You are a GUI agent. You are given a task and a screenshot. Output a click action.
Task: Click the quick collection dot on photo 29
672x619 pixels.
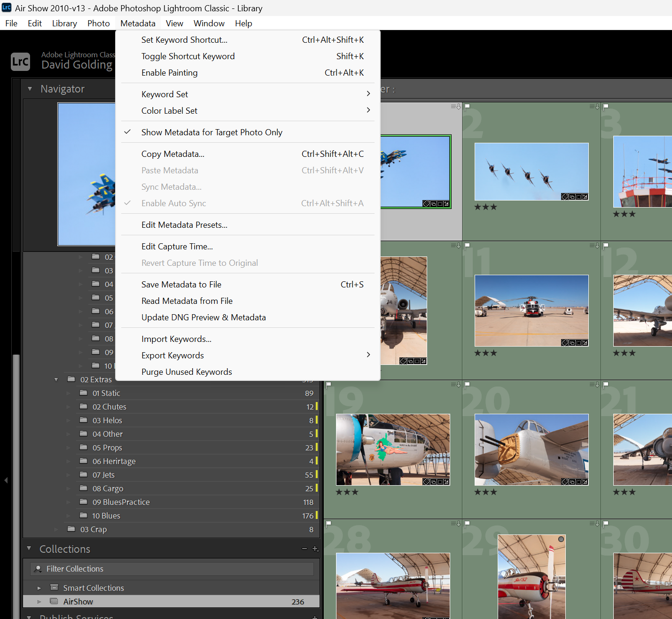[x=561, y=538]
